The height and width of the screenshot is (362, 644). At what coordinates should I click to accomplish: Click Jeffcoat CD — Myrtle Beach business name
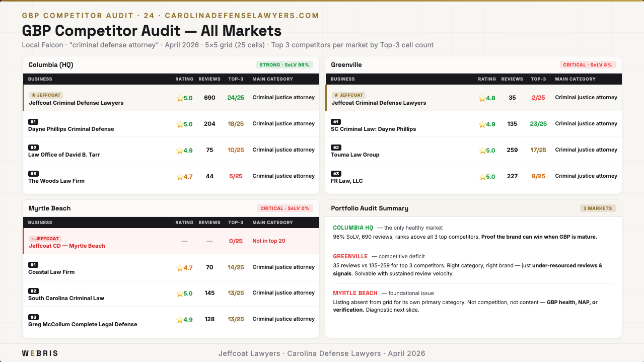(67, 246)
